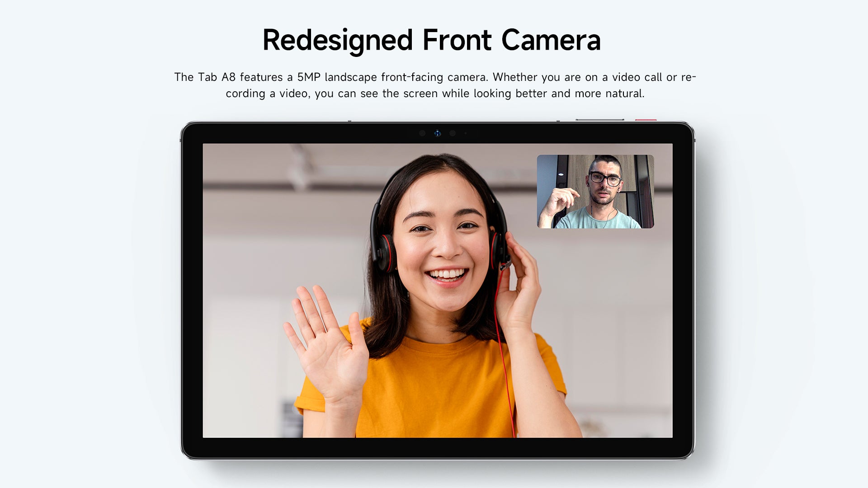The image size is (868, 488).
Task: Click the sensor dot right of the camera
Action: 453,133
